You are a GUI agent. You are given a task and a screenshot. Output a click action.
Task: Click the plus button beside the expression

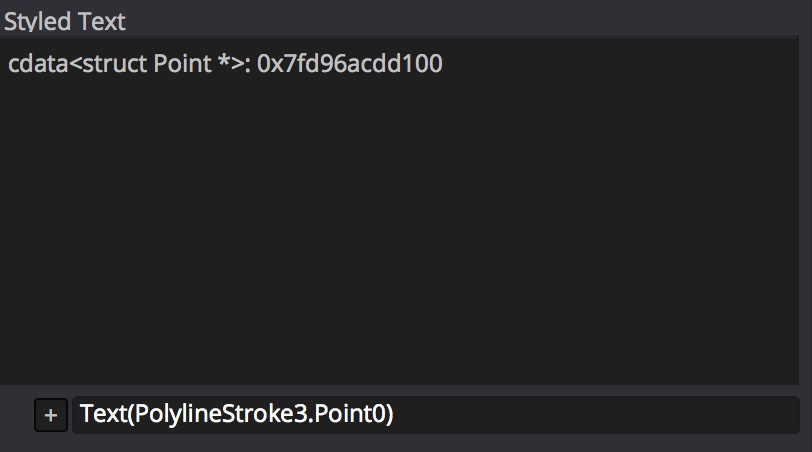pyautogui.click(x=51, y=415)
